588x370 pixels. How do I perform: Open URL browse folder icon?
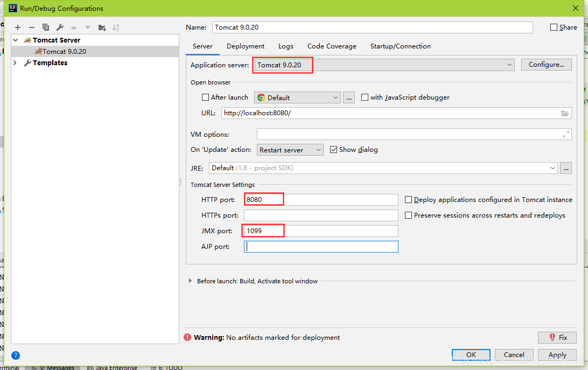pyautogui.click(x=564, y=113)
